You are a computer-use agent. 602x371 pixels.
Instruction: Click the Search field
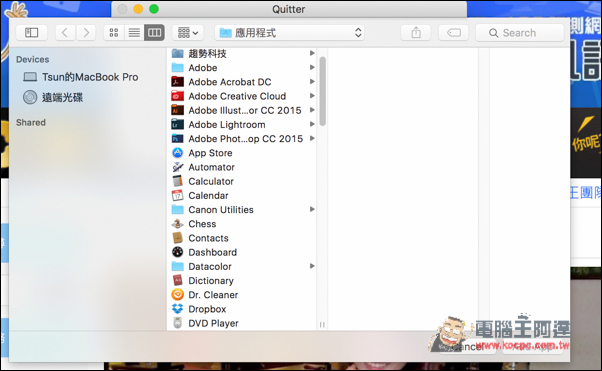coord(520,33)
